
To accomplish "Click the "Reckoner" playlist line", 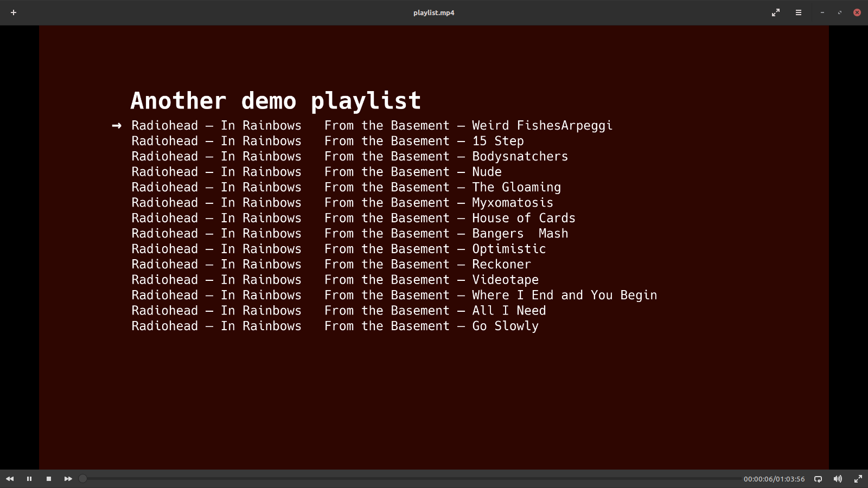I will [331, 265].
